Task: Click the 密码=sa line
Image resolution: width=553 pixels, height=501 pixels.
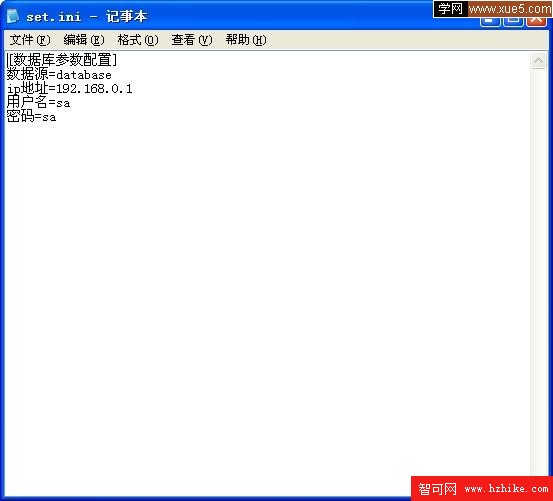Action: click(31, 117)
